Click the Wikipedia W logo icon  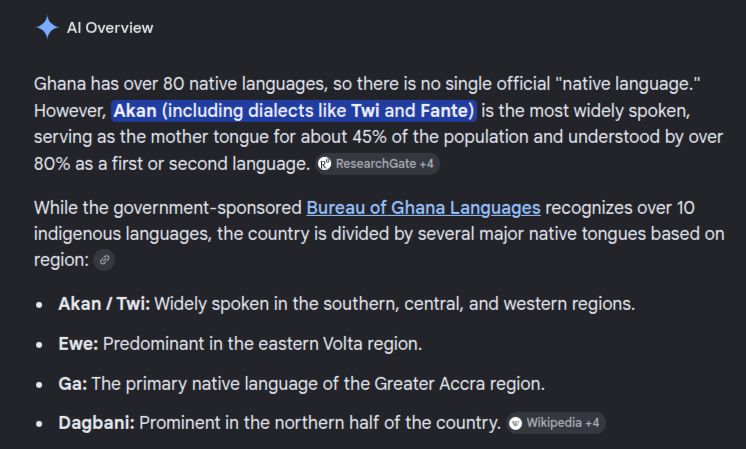click(x=515, y=423)
